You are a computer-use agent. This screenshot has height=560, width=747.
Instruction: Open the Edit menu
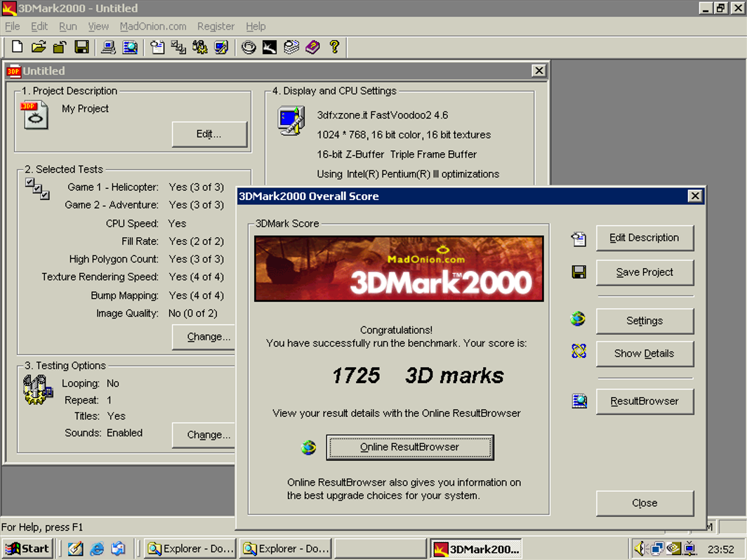click(x=39, y=26)
